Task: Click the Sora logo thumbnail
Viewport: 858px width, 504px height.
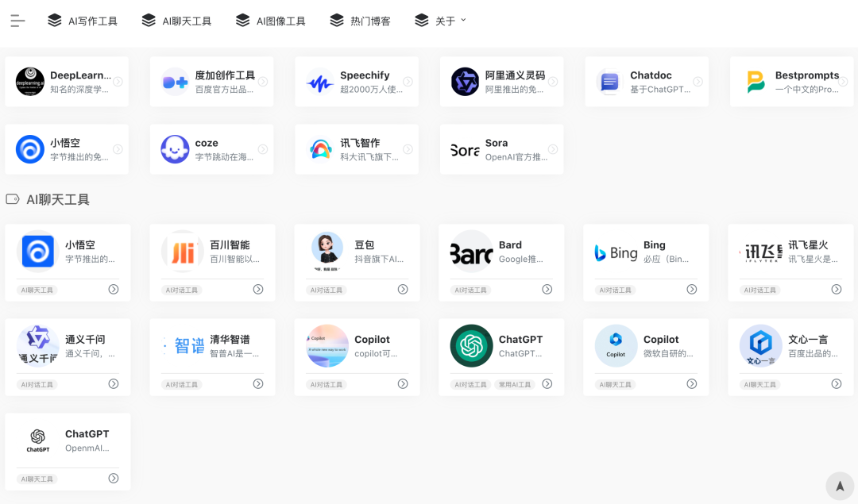Action: pyautogui.click(x=465, y=149)
